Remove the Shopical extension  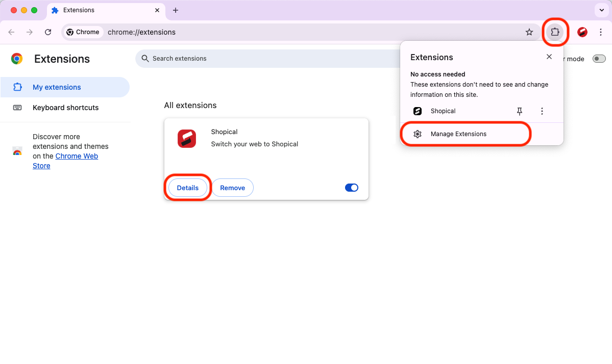tap(233, 188)
